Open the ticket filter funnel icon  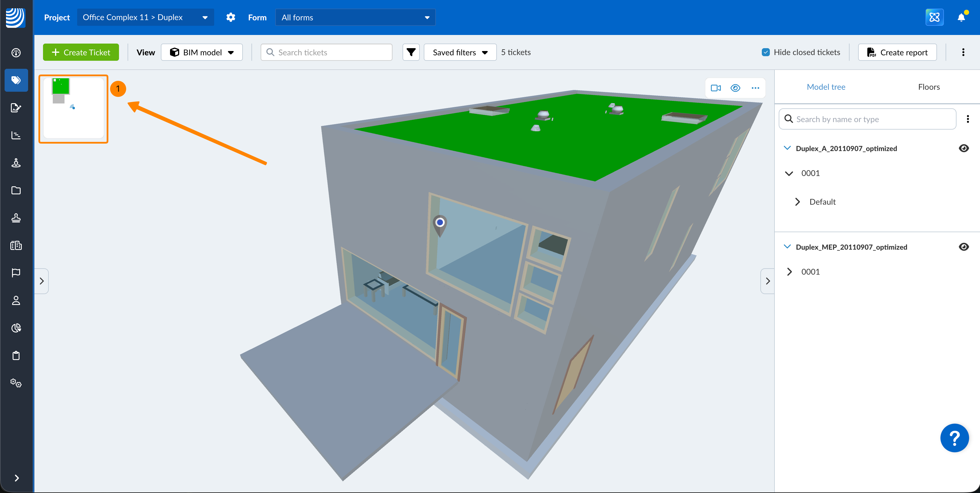pos(411,52)
